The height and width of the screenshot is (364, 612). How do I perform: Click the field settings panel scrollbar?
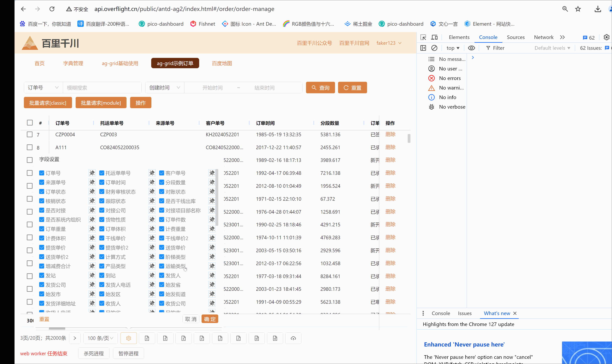tap(217, 197)
